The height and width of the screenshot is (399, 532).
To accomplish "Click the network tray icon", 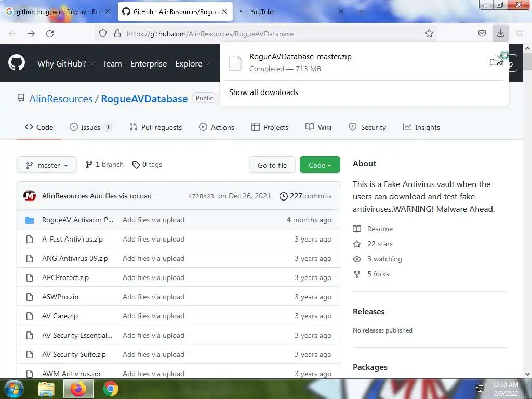I will (x=480, y=389).
